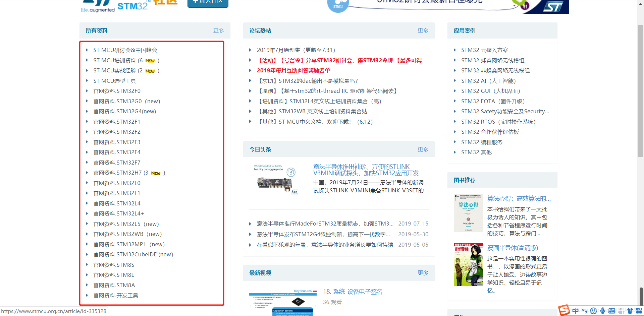Open 官网资料.STM32MP1 (new) link

tap(129, 244)
